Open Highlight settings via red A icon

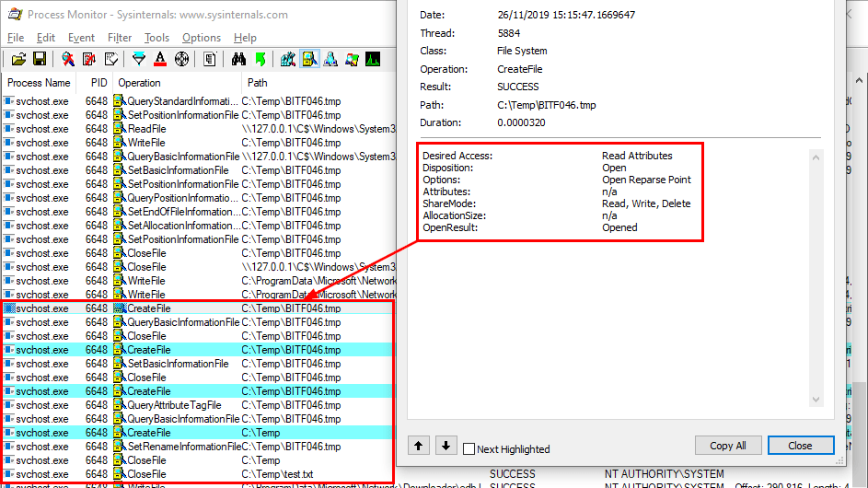click(x=160, y=59)
